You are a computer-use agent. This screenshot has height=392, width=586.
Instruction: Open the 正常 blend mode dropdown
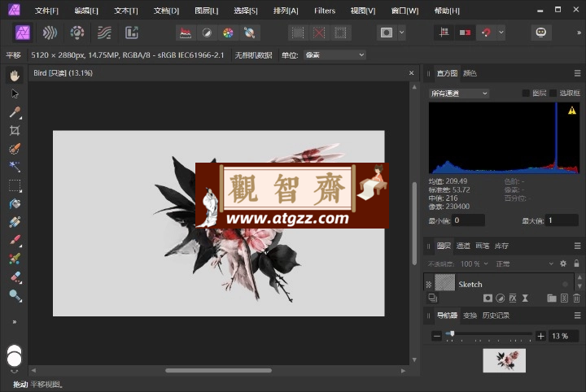point(524,264)
